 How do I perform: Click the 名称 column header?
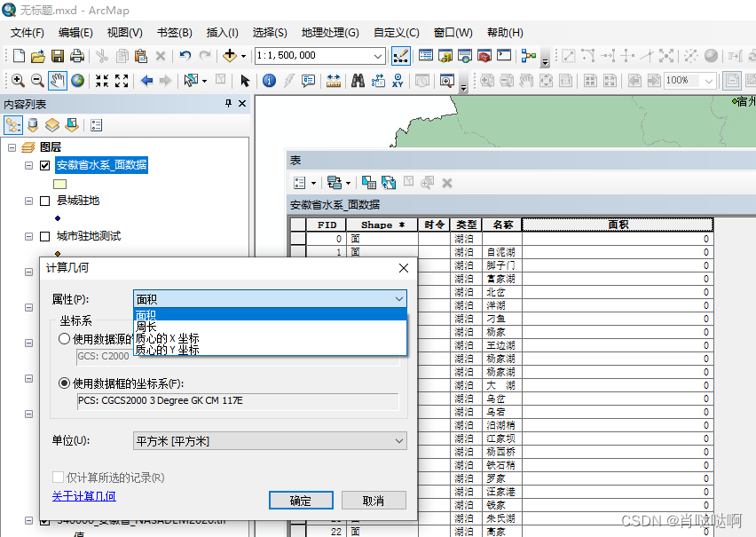502,225
